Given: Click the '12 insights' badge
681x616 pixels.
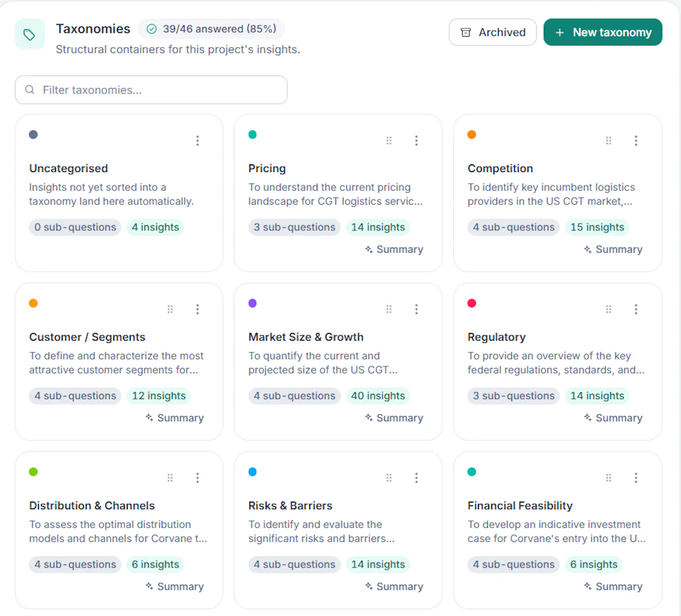Looking at the screenshot, I should click(159, 395).
